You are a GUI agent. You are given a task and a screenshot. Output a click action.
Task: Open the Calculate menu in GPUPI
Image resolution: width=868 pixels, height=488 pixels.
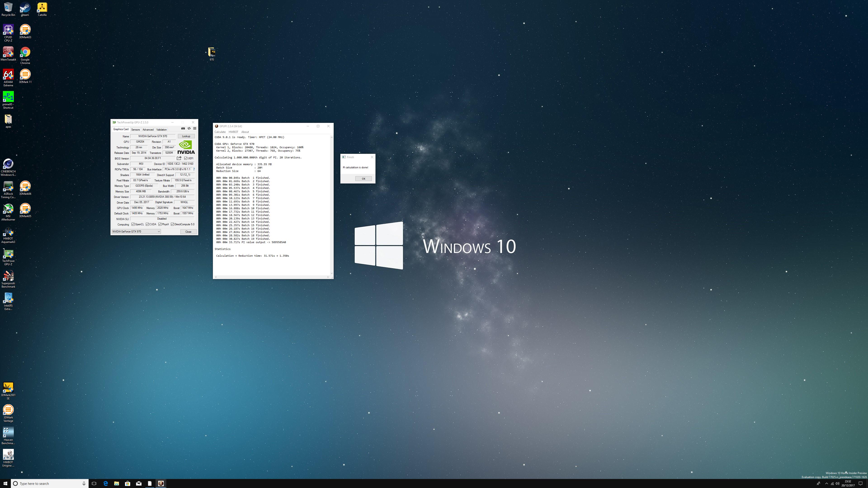pos(220,132)
